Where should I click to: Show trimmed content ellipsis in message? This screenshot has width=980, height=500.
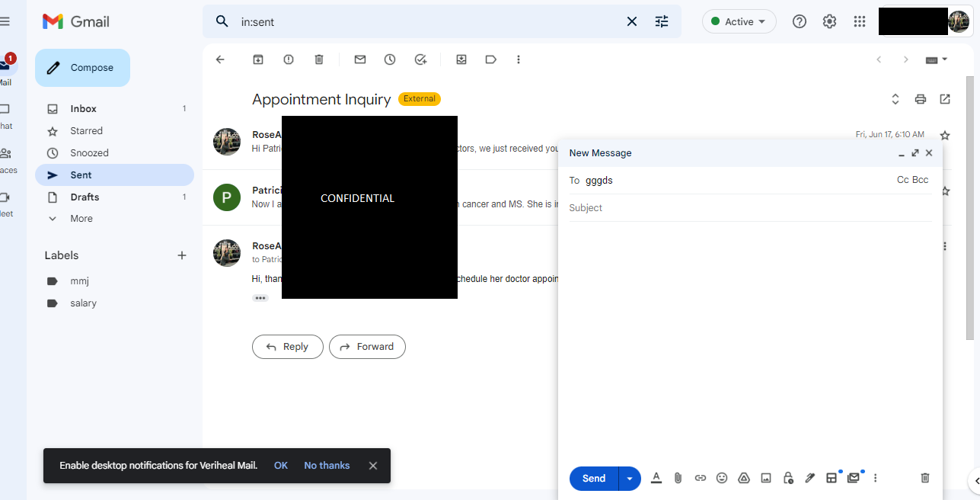pyautogui.click(x=260, y=298)
